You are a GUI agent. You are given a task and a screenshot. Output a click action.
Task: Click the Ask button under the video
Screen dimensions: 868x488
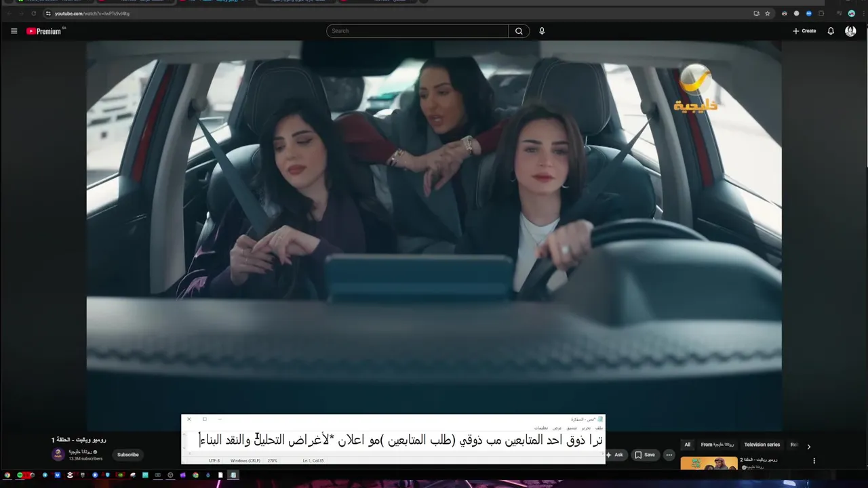tap(614, 455)
